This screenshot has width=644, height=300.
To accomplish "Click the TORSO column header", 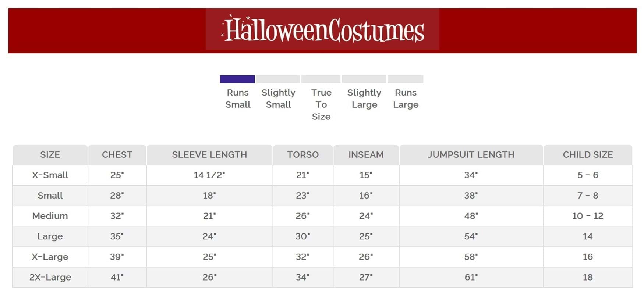I will [303, 155].
